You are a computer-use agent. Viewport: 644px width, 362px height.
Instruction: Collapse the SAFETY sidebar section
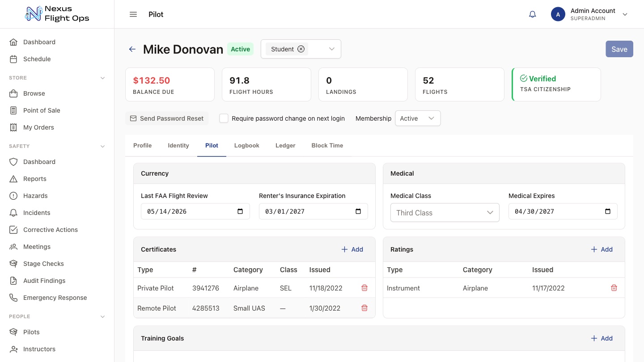click(x=102, y=146)
